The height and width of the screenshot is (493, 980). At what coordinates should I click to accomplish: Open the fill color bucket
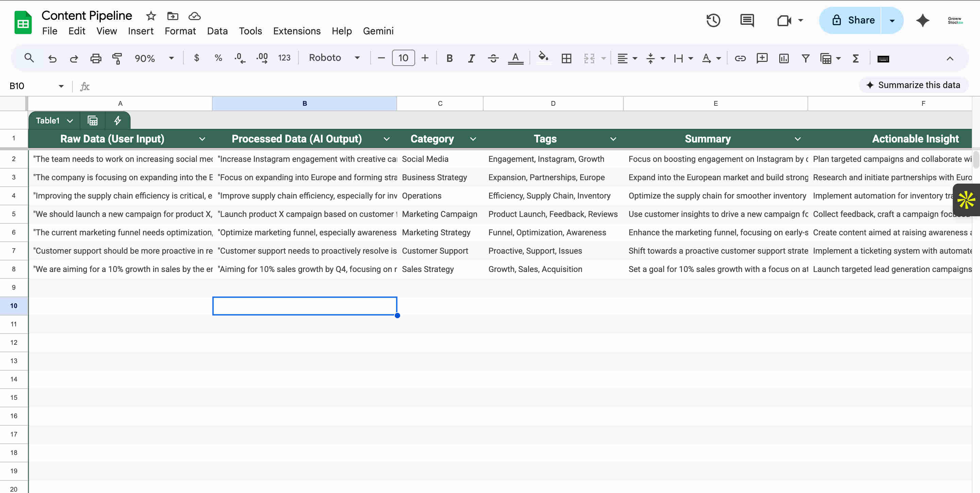coord(543,58)
